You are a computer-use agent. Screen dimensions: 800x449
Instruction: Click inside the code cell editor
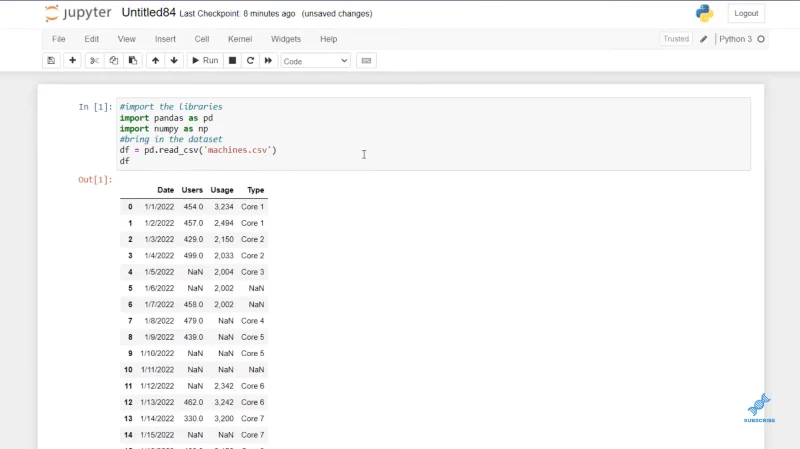[x=434, y=134]
